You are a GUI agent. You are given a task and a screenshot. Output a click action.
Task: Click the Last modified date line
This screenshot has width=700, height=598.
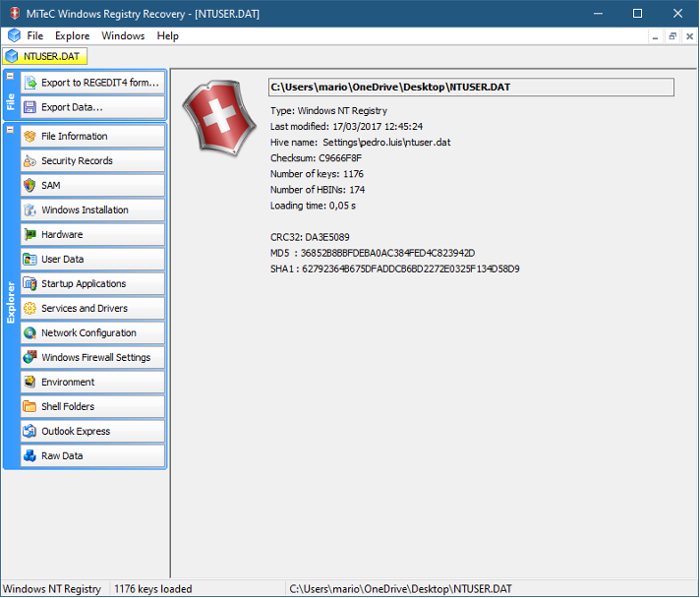(346, 127)
